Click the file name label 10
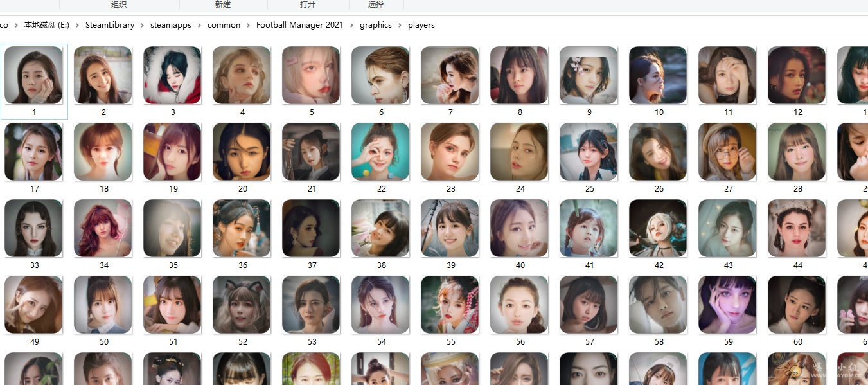 [659, 112]
